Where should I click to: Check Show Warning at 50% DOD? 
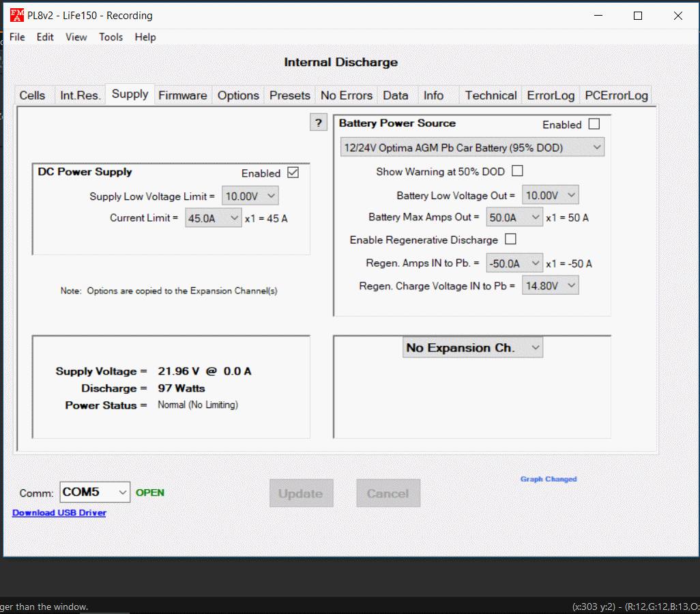pos(517,171)
